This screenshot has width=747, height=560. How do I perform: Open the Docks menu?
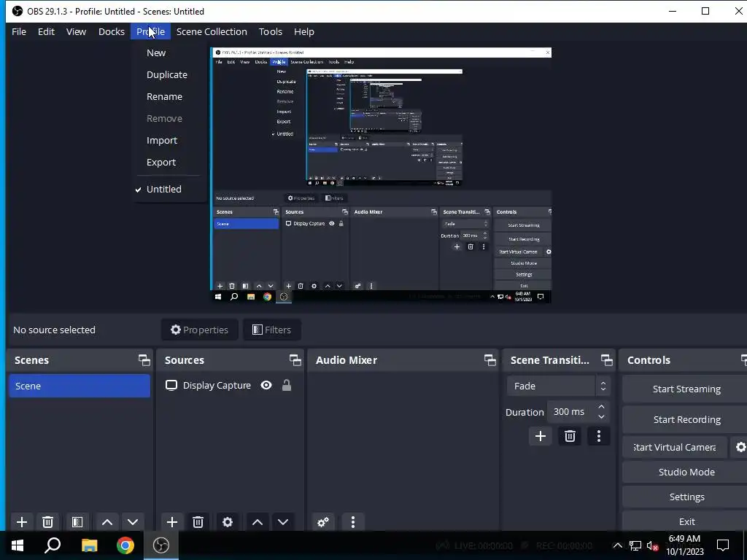pos(112,31)
